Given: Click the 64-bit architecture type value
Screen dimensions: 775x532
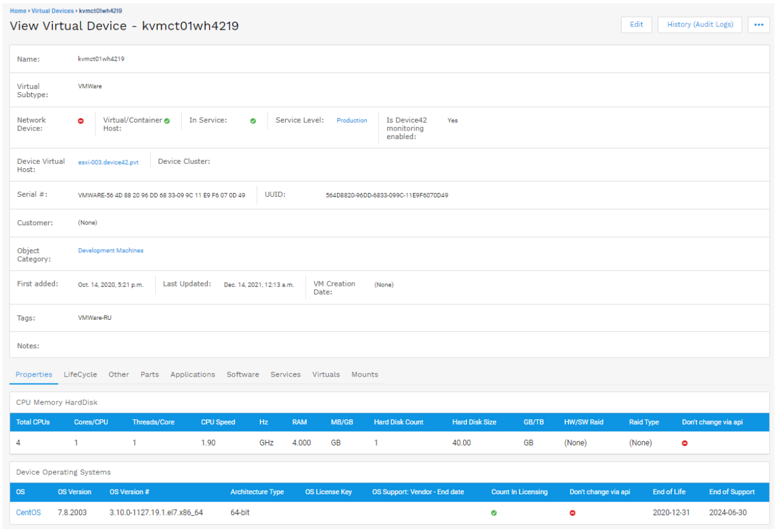Looking at the screenshot, I should [x=240, y=512].
